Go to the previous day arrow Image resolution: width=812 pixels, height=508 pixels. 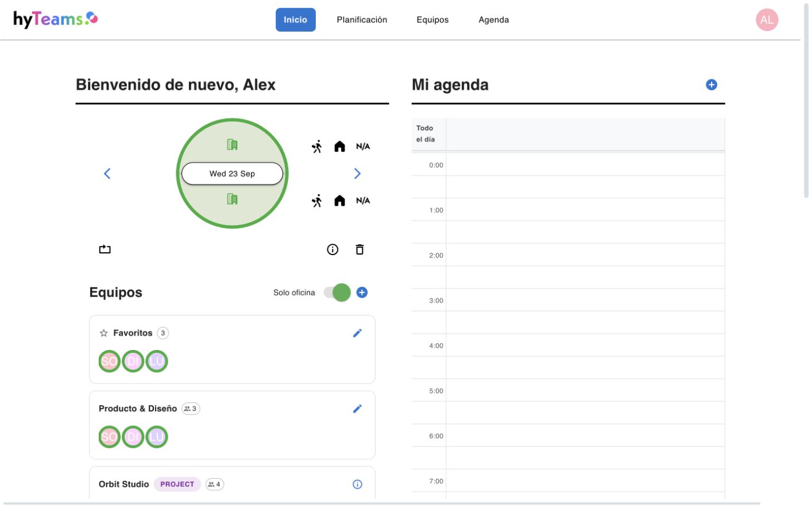107,174
